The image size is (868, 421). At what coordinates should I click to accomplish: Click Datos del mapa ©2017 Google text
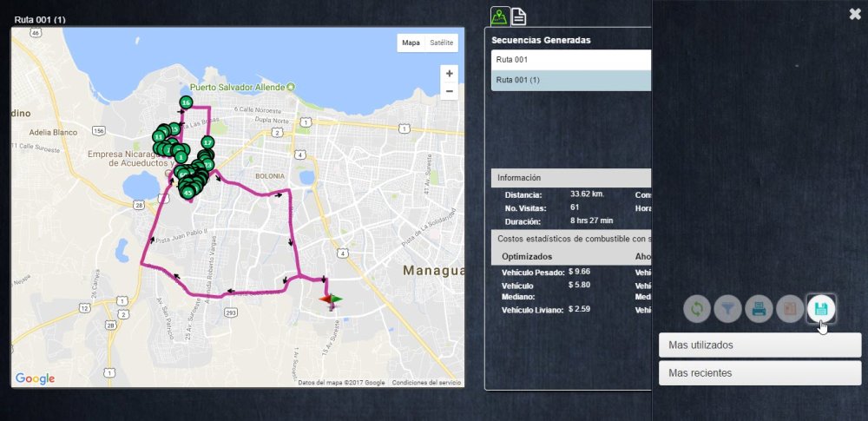(x=341, y=383)
